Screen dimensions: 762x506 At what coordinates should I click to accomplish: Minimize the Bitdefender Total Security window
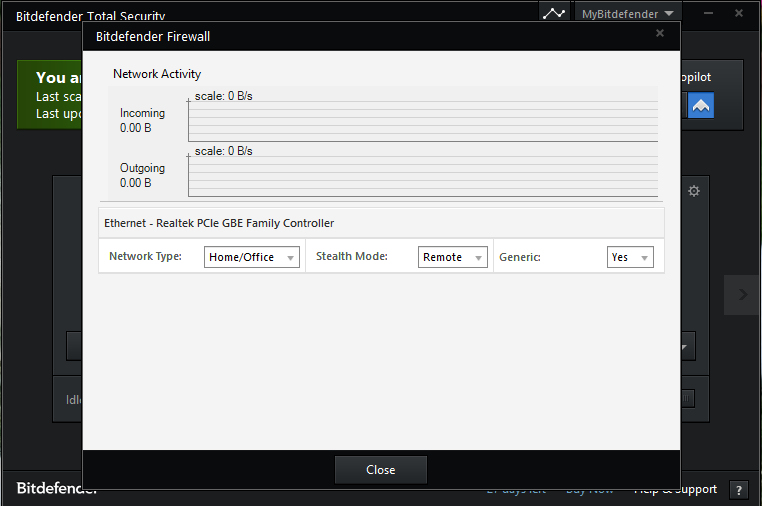[x=709, y=13]
